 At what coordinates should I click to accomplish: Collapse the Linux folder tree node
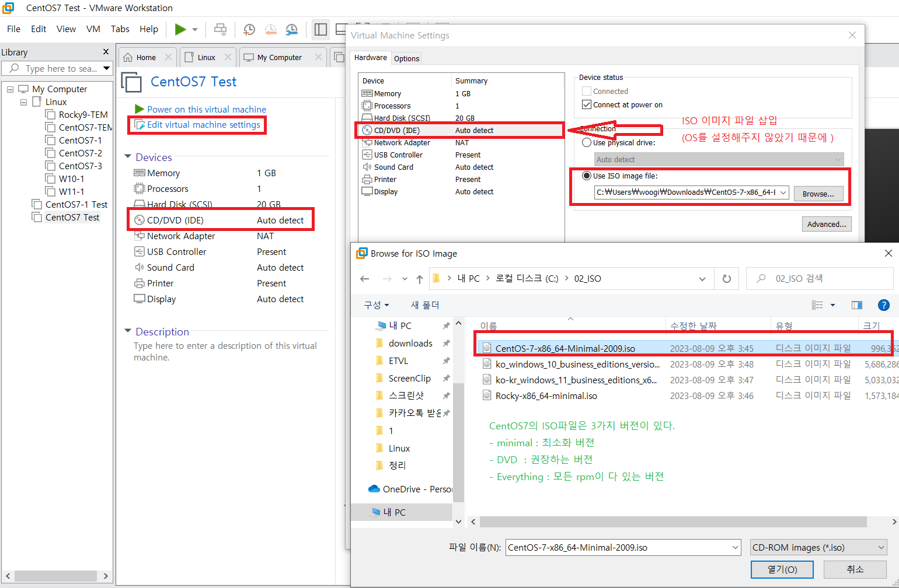tap(23, 102)
